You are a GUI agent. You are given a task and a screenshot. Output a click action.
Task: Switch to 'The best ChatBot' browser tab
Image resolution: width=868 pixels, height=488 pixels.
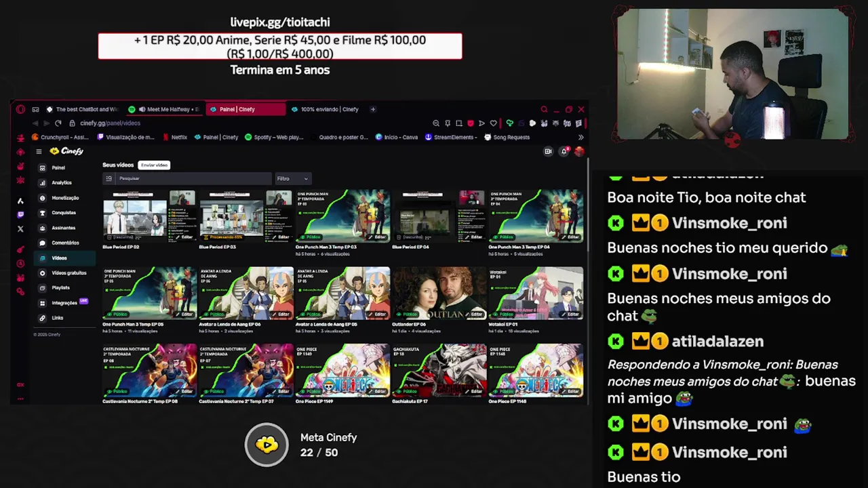point(81,109)
